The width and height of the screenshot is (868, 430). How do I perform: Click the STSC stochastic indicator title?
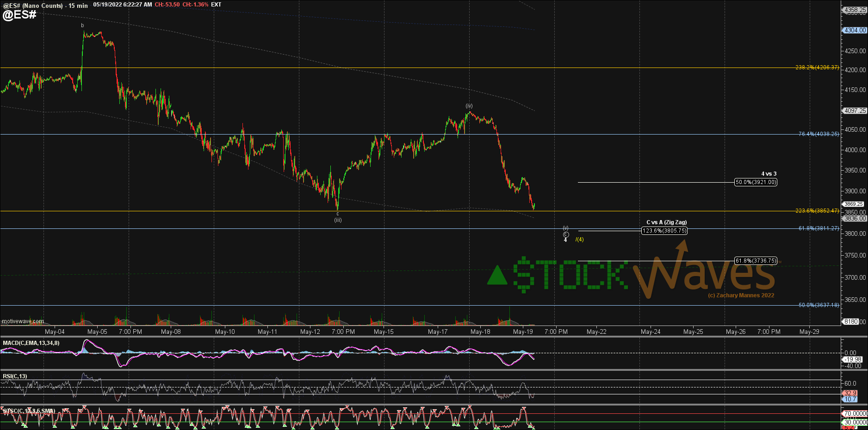[29, 411]
